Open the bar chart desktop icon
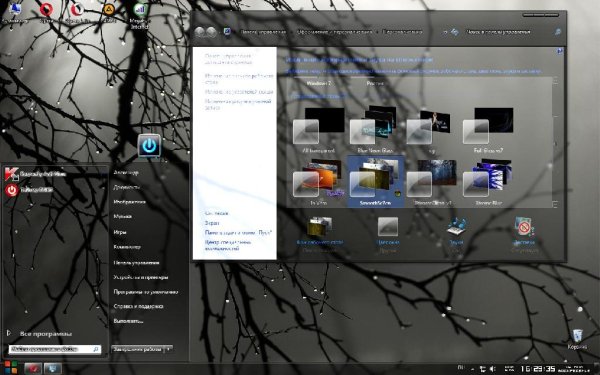 tap(140, 15)
